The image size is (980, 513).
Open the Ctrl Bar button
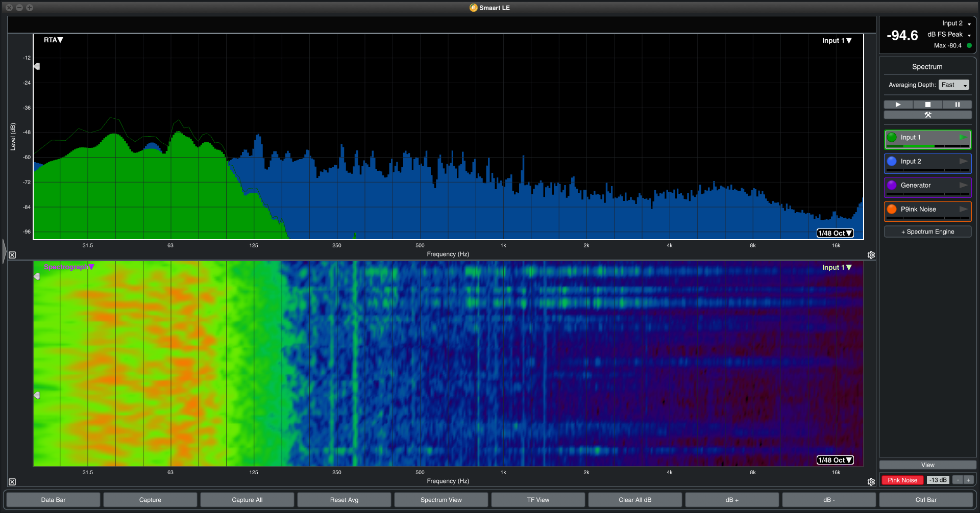click(x=926, y=500)
